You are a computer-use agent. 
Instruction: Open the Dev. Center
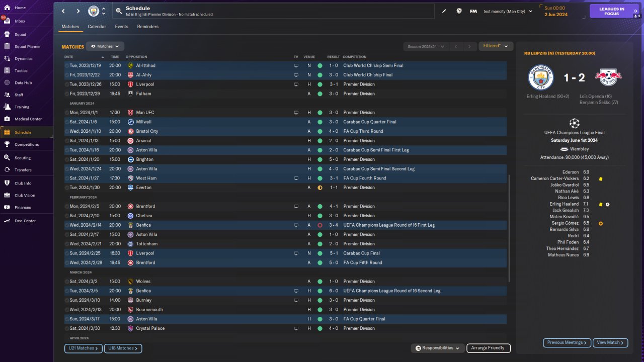26,221
